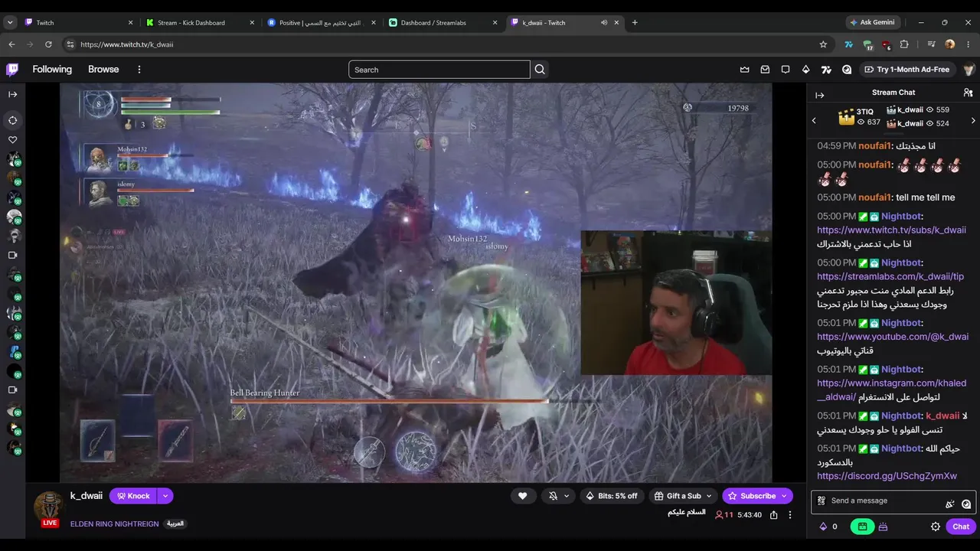Open followed channels heart icon in sidebar
This screenshot has width=980, height=551.
click(x=12, y=140)
